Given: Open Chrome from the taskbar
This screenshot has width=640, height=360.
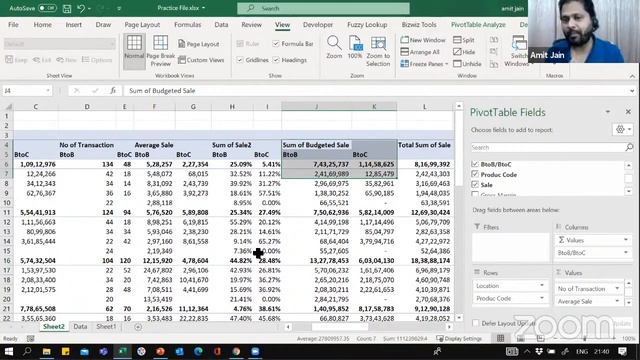Looking at the screenshot, I should click(236, 351).
